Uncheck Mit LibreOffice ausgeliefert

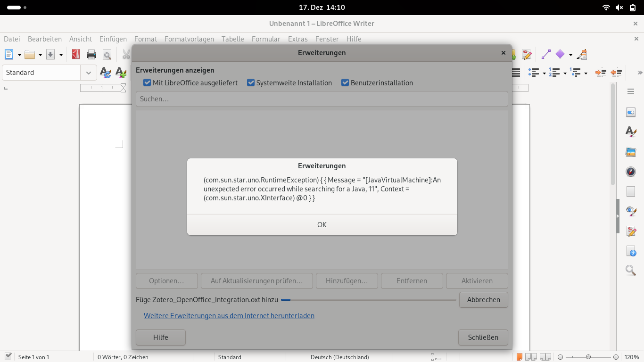pos(147,83)
